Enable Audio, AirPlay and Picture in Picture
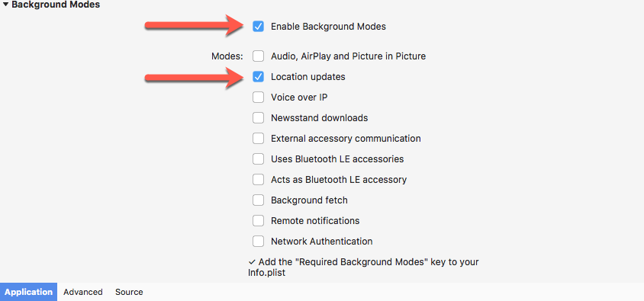This screenshot has height=301, width=644. click(x=259, y=56)
